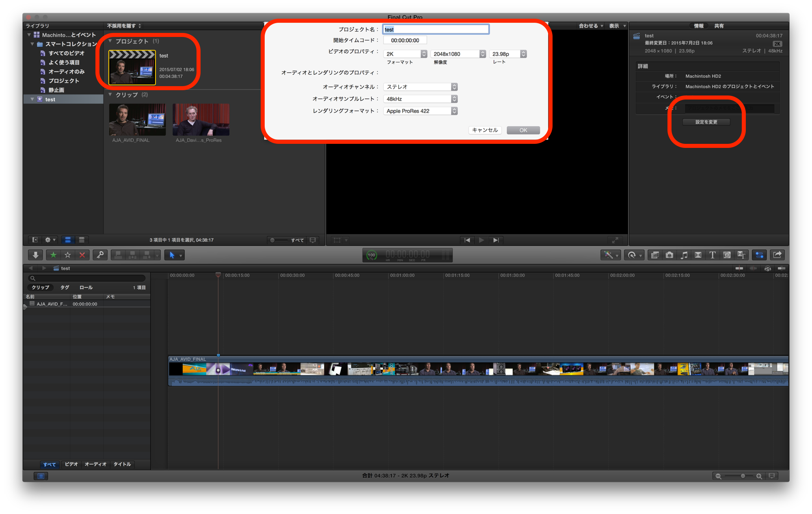Adjust the browser clip duration slider
Image resolution: width=812 pixels, height=514 pixels.
[279, 240]
